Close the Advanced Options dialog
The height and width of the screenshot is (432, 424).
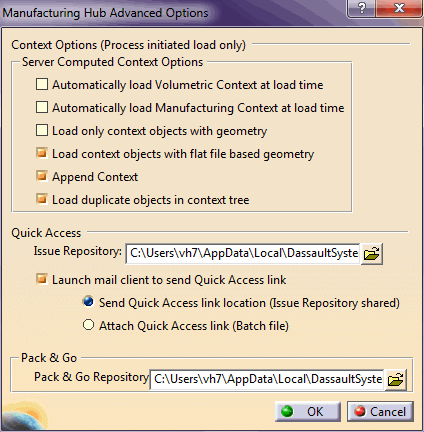pyautogui.click(x=399, y=8)
